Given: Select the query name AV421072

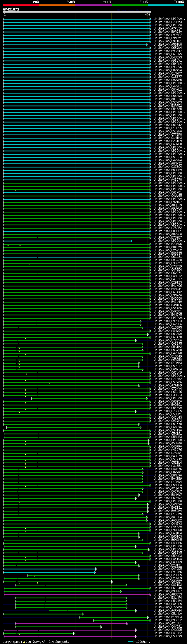Looking at the screenshot, I should (x=11, y=9).
